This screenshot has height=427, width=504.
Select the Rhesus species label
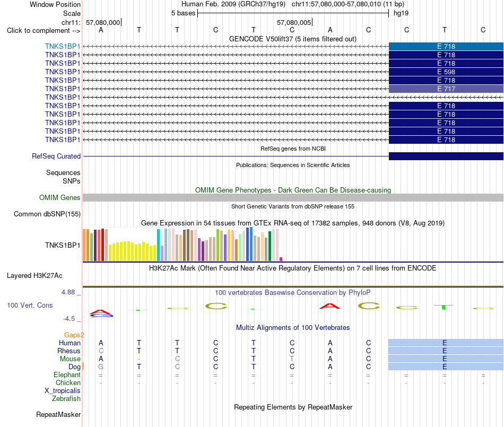(x=69, y=351)
